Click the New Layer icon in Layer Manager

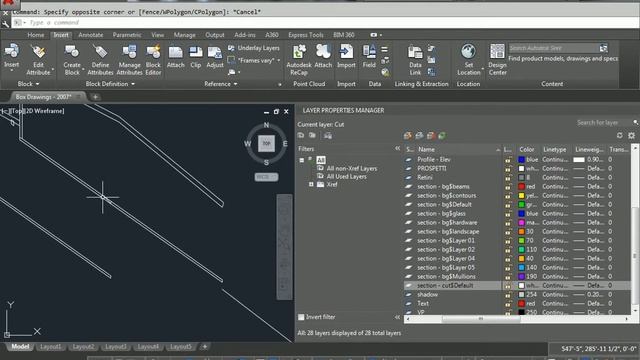pos(407,136)
